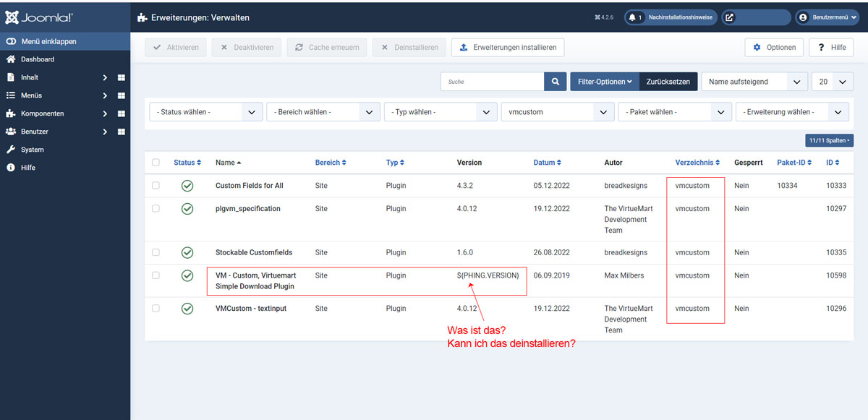Click Erweiterungen installieren button
Viewport: 868px width, 420px height.
tap(508, 48)
